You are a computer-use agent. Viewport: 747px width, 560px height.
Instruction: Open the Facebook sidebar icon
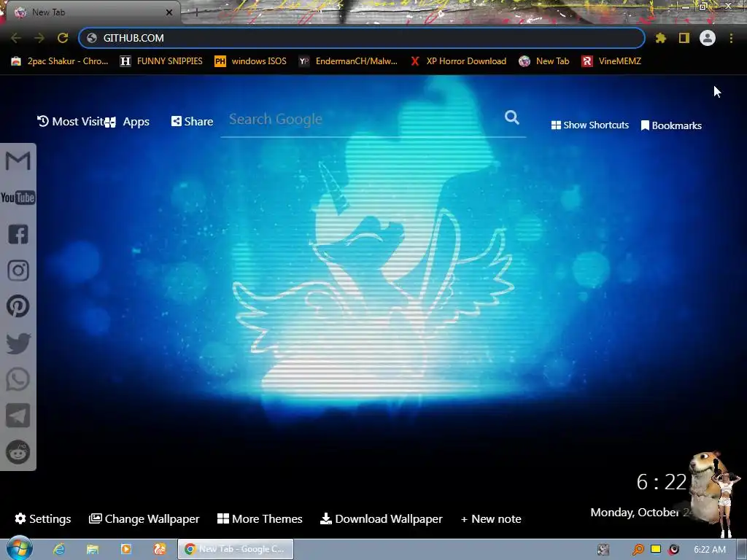pos(18,234)
